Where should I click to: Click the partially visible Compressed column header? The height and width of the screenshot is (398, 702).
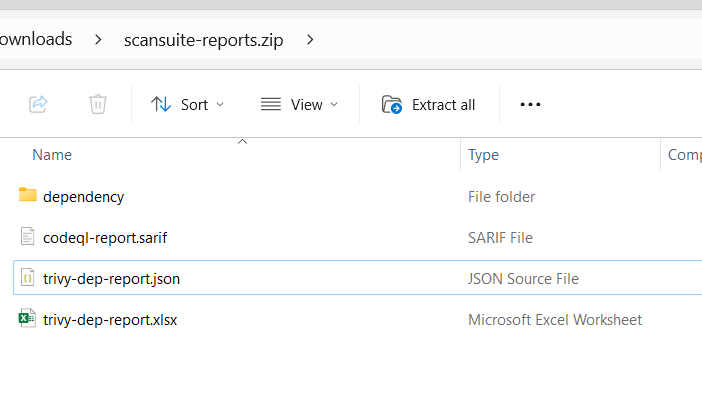coord(685,155)
